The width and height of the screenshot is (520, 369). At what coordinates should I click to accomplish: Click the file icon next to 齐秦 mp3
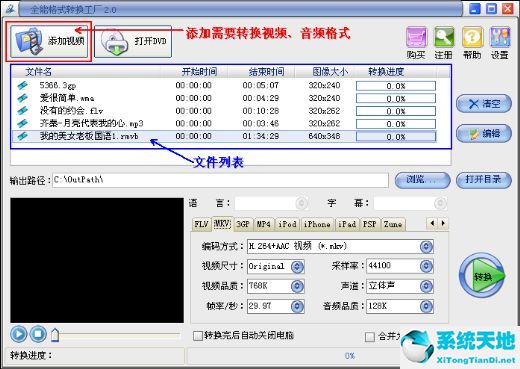point(22,123)
